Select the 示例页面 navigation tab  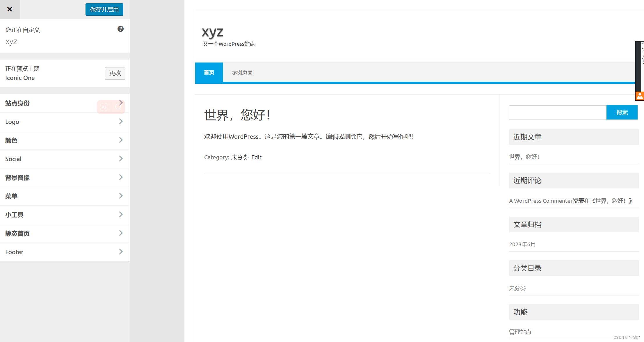coord(242,72)
